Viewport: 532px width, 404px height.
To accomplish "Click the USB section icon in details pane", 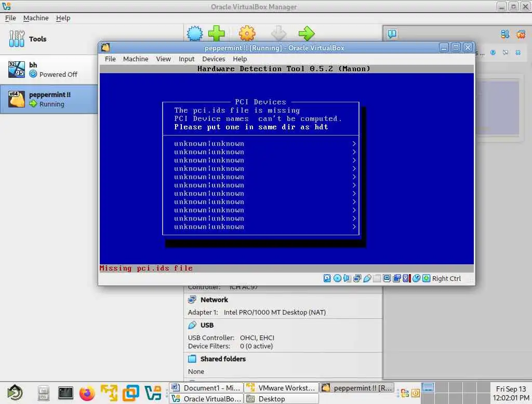I will point(192,325).
